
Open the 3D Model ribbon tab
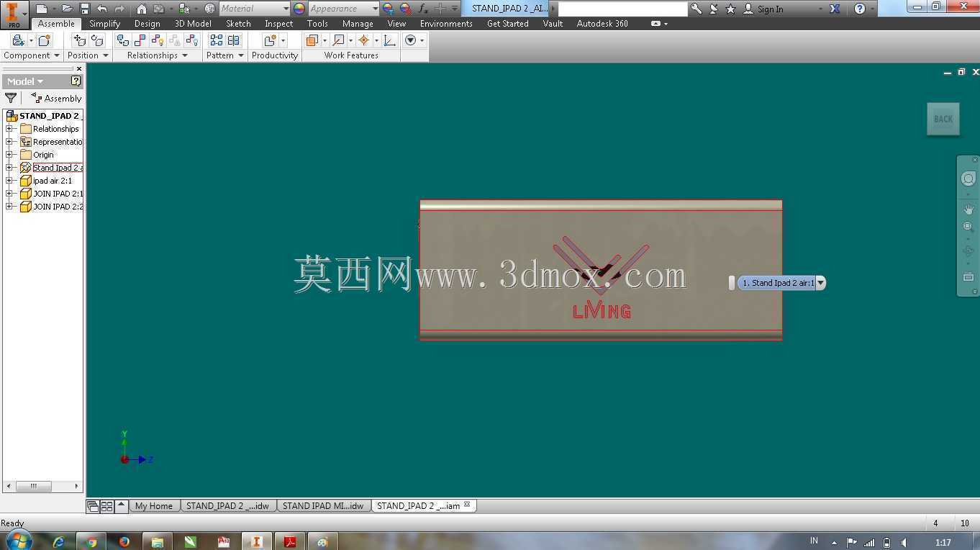point(193,24)
